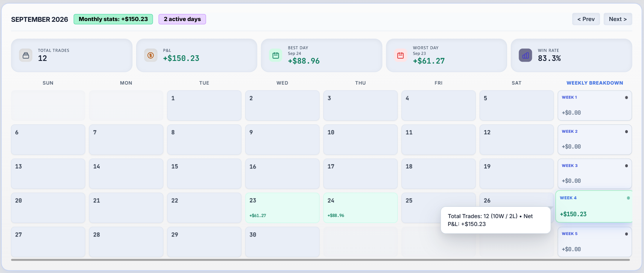644x273 pixels.
Task: Click the Best Day +$88.96 value
Action: click(x=304, y=61)
